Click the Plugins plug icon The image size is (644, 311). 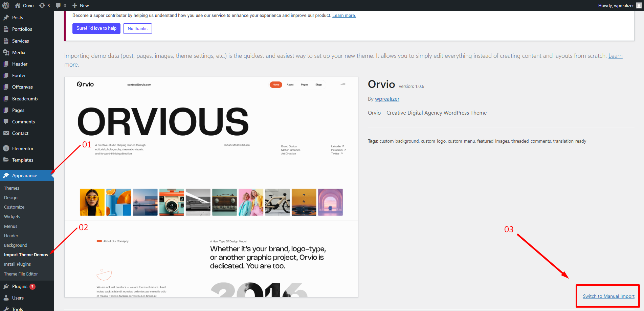click(x=6, y=286)
